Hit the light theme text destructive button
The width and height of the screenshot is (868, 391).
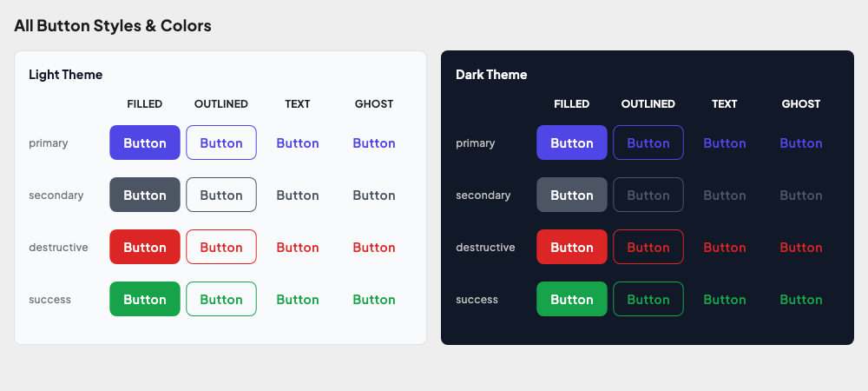(x=298, y=247)
